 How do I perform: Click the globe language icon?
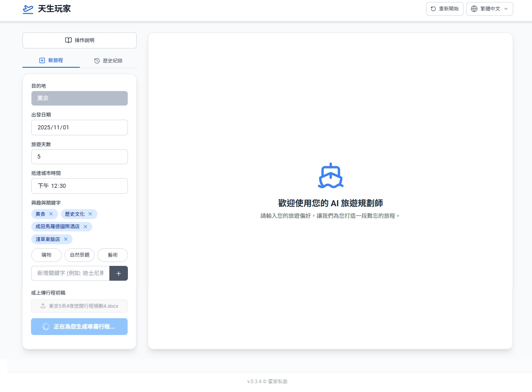[x=474, y=9]
